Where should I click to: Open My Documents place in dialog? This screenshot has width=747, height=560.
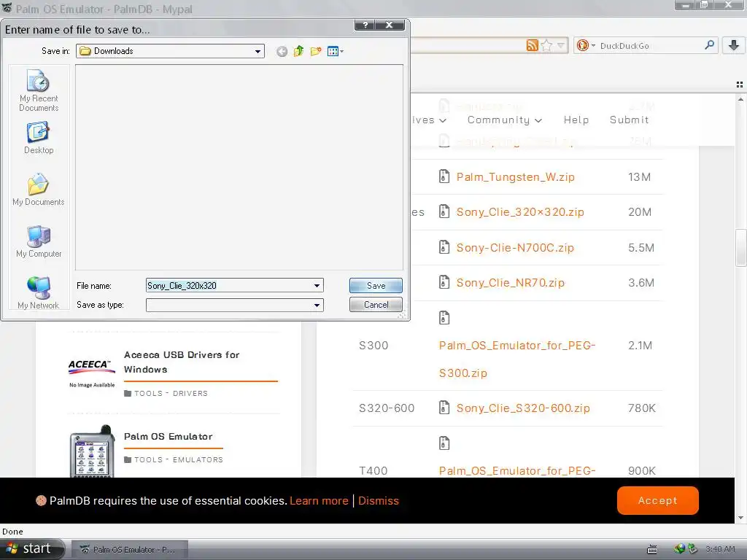(39, 190)
